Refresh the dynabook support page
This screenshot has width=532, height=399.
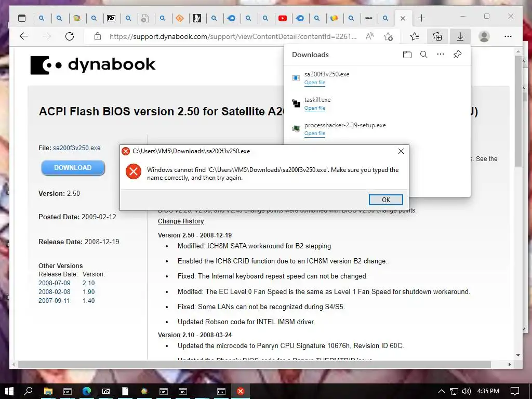[x=70, y=36]
